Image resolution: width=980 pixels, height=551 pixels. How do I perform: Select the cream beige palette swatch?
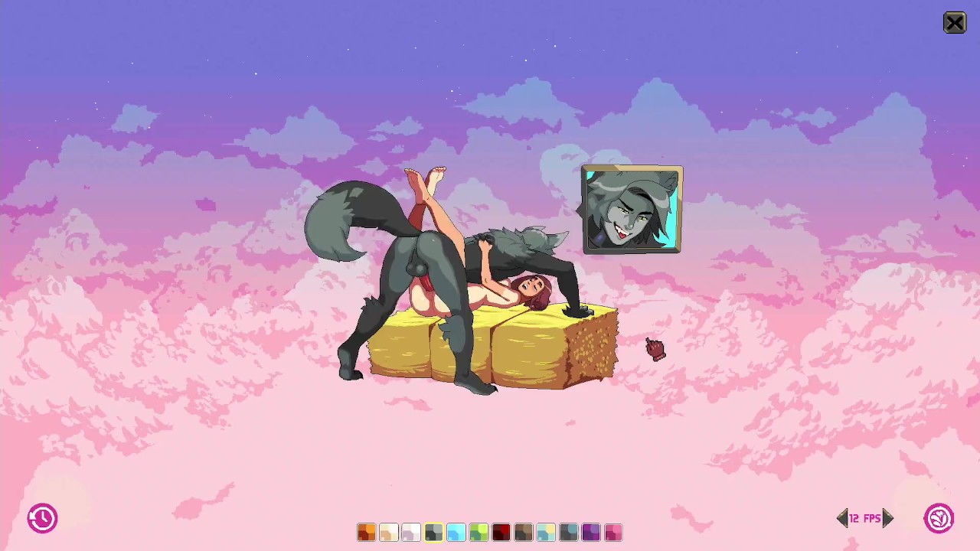[x=388, y=532]
